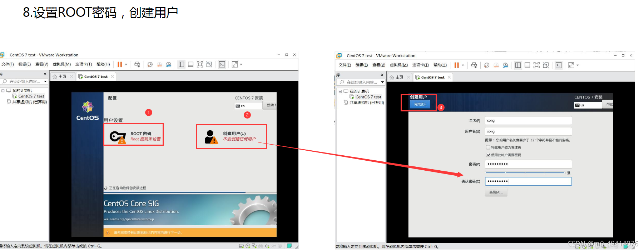Click the us keyboard layout indicator
Screen dimensions: 644x251
click(588, 105)
